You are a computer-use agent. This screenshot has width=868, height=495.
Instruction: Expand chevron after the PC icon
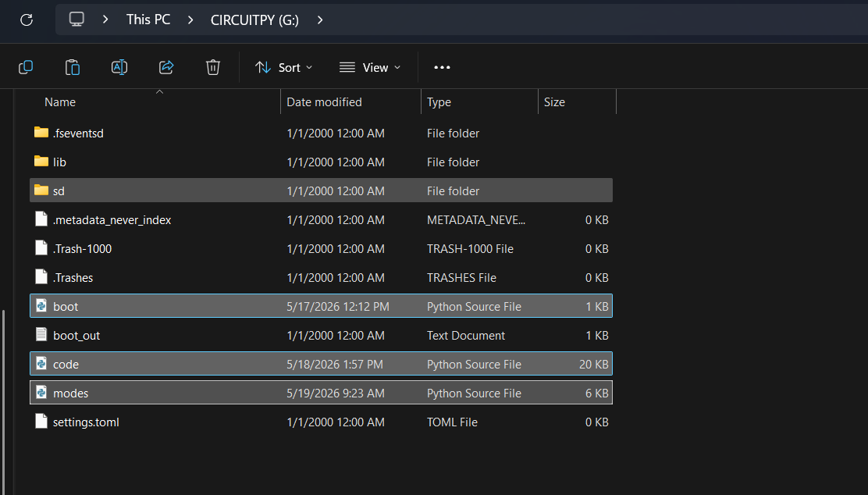coord(105,20)
